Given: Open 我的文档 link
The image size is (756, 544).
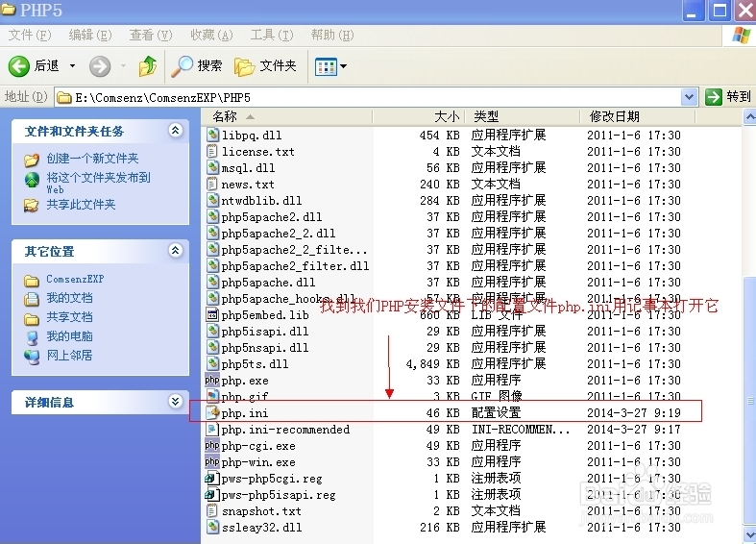Looking at the screenshot, I should [69, 298].
